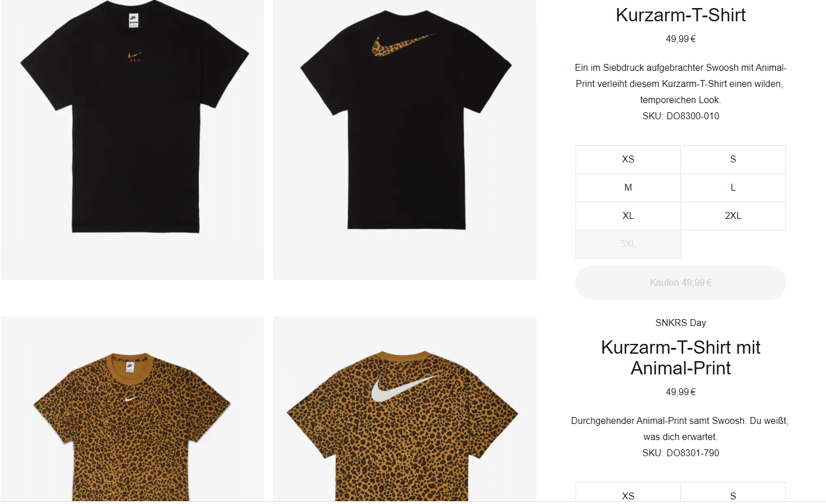Click the Kurzarm-T-Shirt mit Animal-Print title

(680, 358)
